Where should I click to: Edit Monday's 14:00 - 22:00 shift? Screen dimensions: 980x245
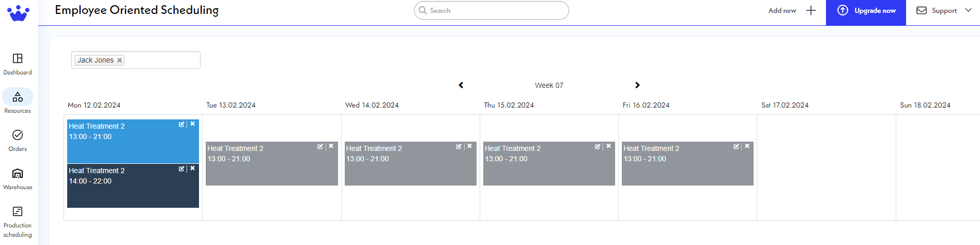point(181,169)
